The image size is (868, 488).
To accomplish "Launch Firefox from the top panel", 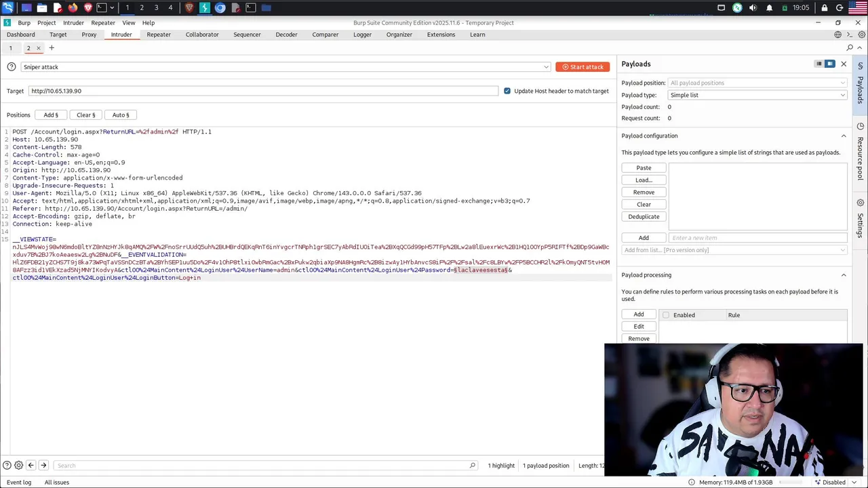I will (73, 7).
